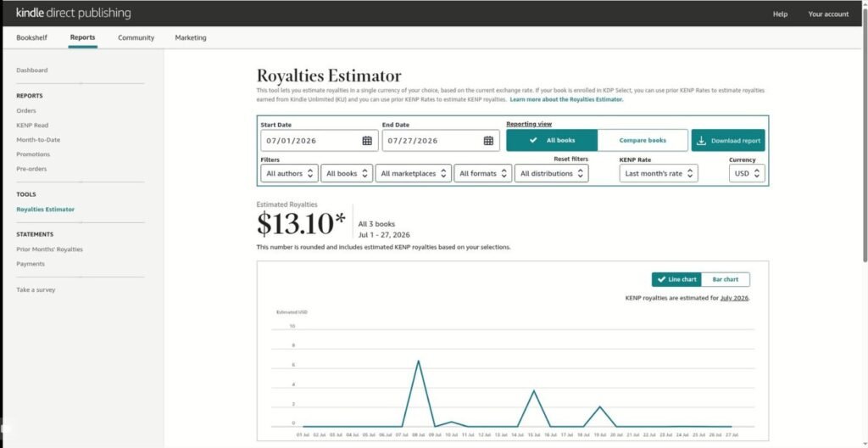Select Royalties Estimator in sidebar
Image resolution: width=868 pixels, height=448 pixels.
(46, 210)
